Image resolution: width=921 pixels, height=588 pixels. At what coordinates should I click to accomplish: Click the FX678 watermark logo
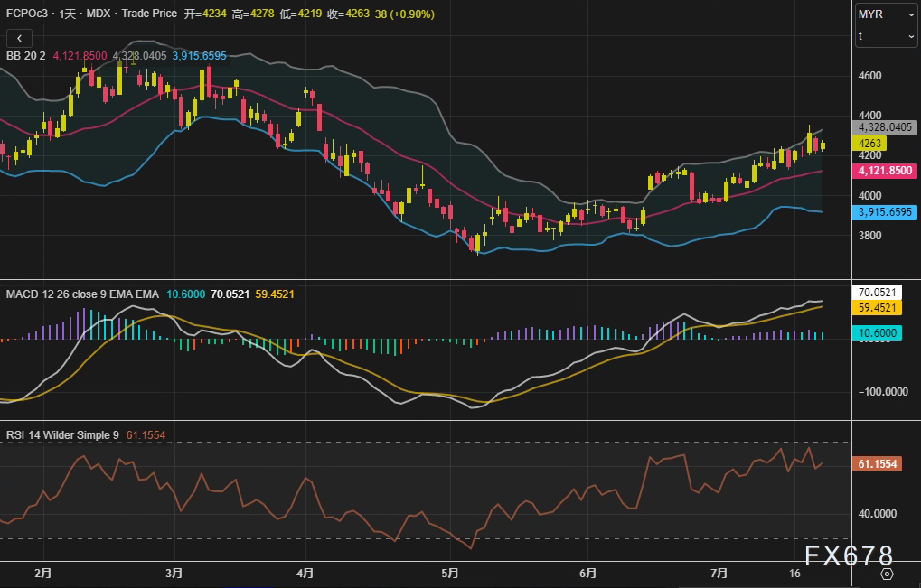pos(848,555)
